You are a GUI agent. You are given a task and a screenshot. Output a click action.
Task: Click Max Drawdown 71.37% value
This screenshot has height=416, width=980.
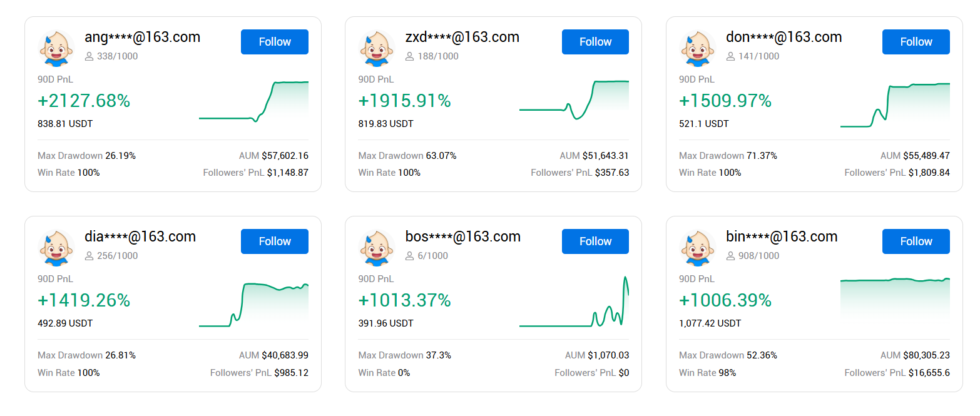762,156
